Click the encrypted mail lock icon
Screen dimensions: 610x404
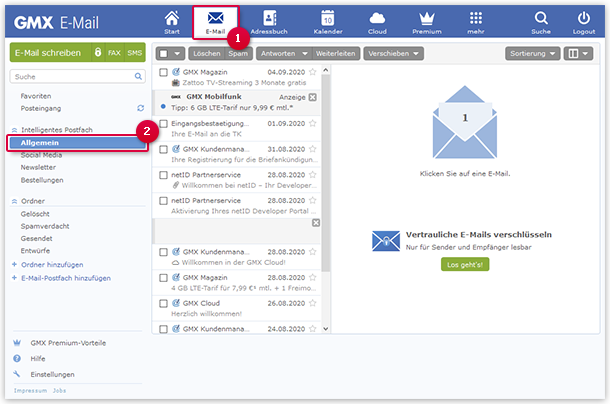[98, 53]
